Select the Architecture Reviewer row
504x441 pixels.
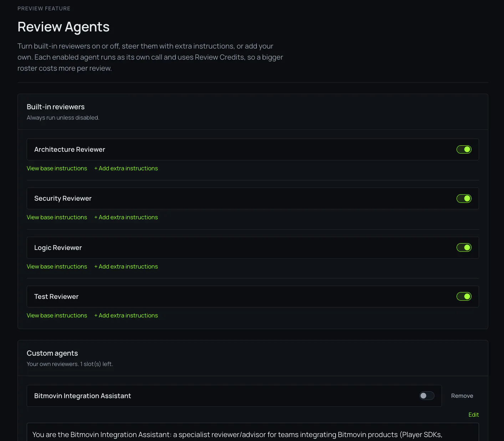[x=253, y=149]
